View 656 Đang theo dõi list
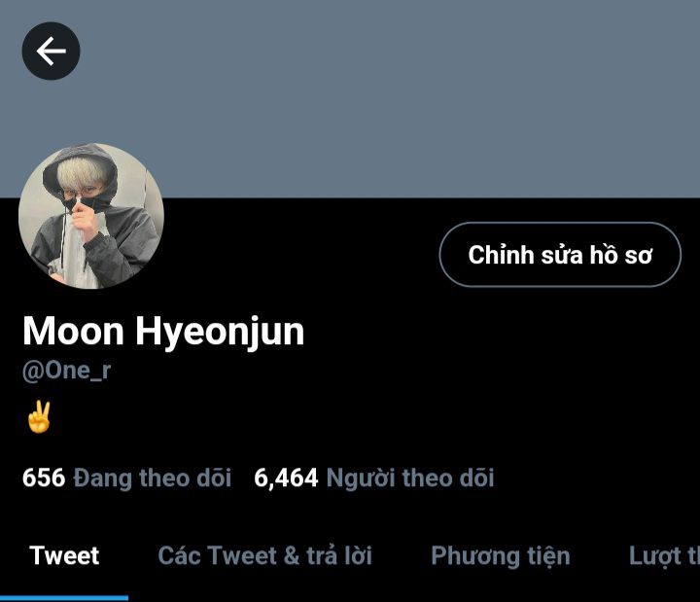Image resolution: width=700 pixels, height=602 pixels. [x=126, y=478]
